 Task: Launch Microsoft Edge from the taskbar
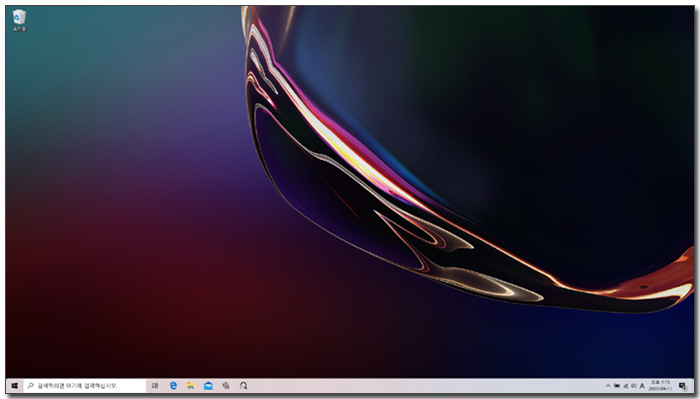(x=173, y=386)
